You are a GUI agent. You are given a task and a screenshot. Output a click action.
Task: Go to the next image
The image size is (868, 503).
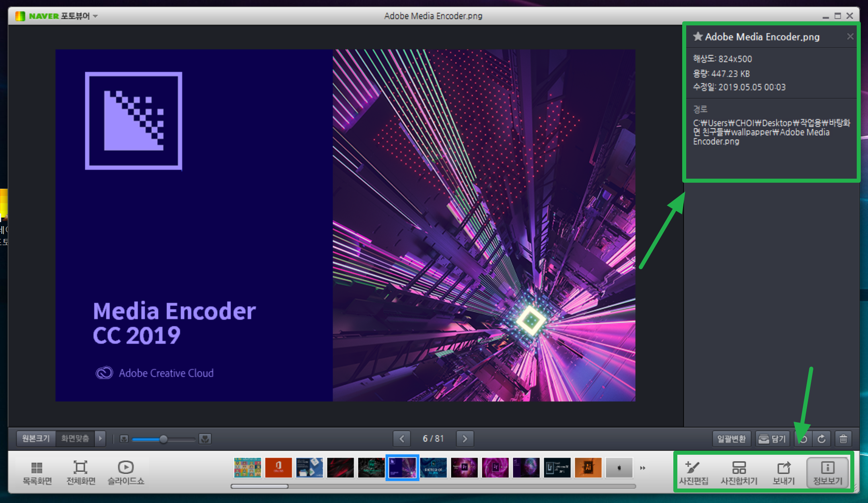(465, 439)
